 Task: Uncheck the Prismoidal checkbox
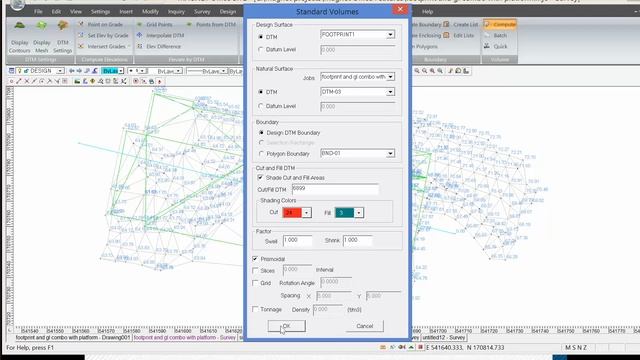(x=255, y=259)
